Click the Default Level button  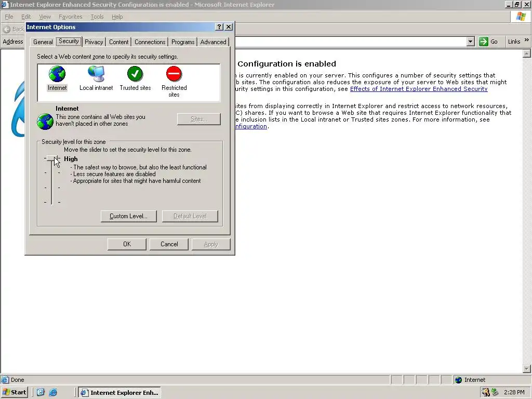tap(190, 216)
